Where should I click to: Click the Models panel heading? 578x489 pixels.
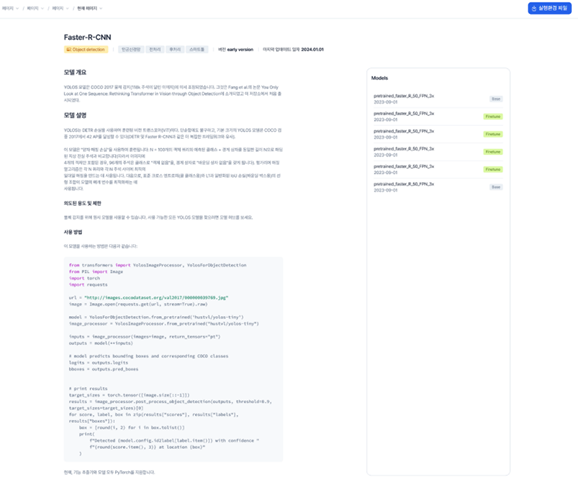[379, 78]
